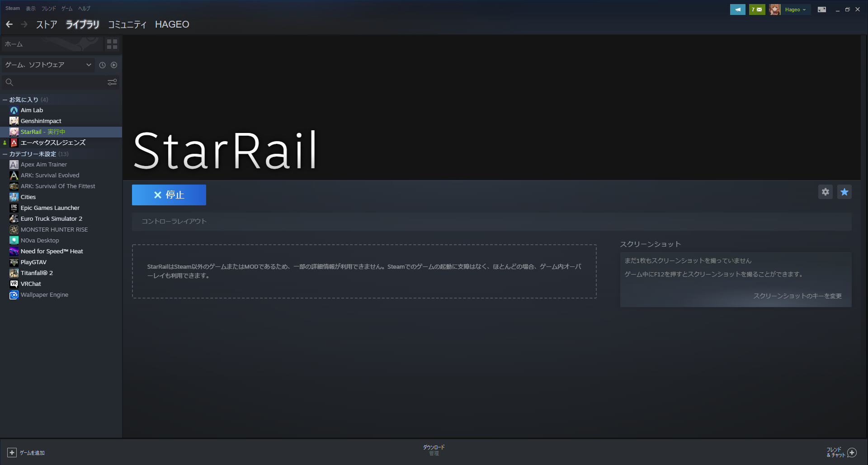
Task: Open the announcements megaphone icon
Action: pyautogui.click(x=738, y=9)
